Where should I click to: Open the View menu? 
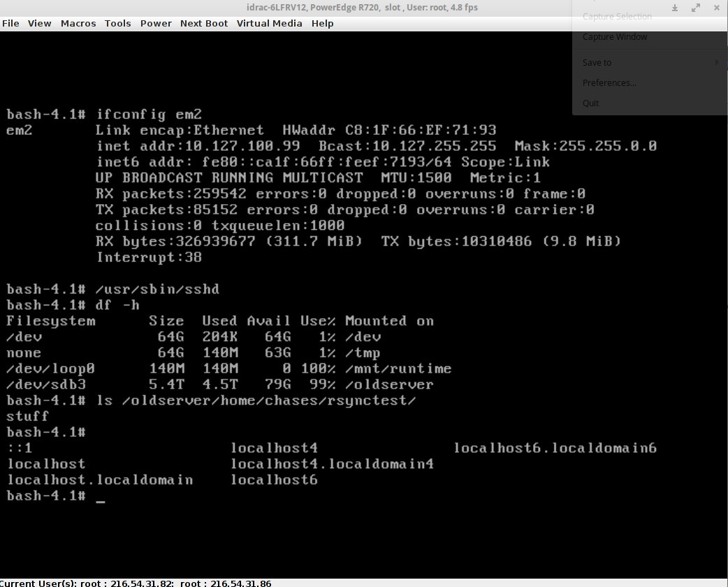40,23
